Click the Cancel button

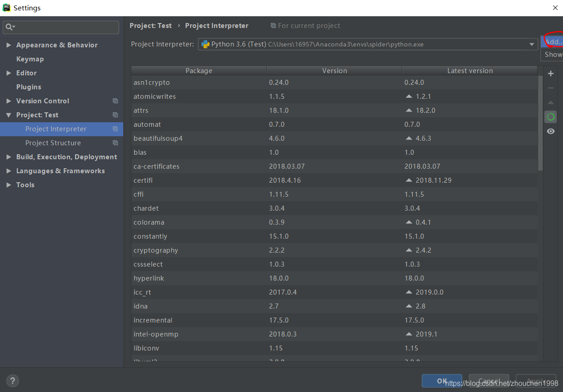tap(489, 381)
